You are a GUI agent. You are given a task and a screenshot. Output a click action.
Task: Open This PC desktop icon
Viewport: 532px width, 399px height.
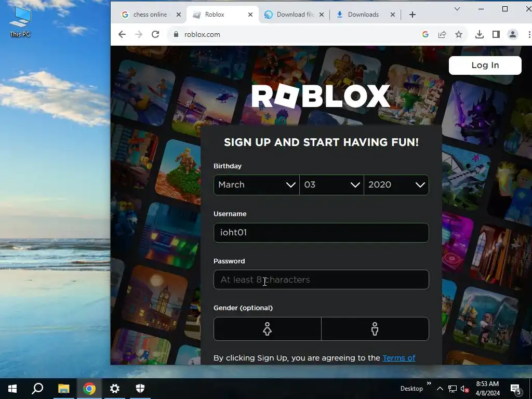pyautogui.click(x=20, y=22)
